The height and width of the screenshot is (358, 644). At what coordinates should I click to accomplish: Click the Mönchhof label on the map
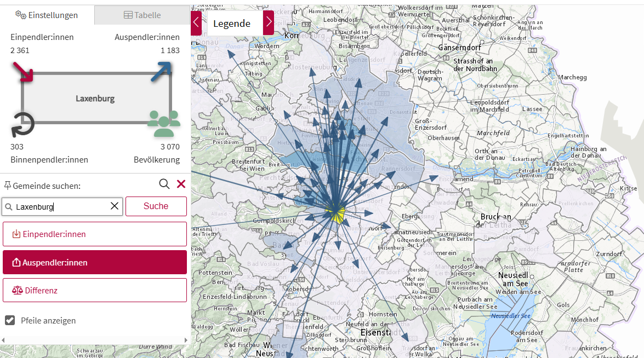tap(585, 320)
